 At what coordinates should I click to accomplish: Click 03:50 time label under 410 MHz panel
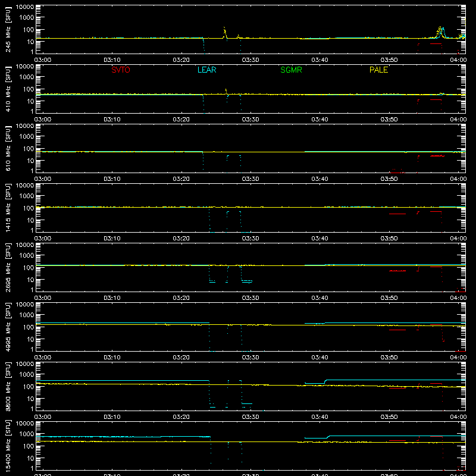(389, 120)
